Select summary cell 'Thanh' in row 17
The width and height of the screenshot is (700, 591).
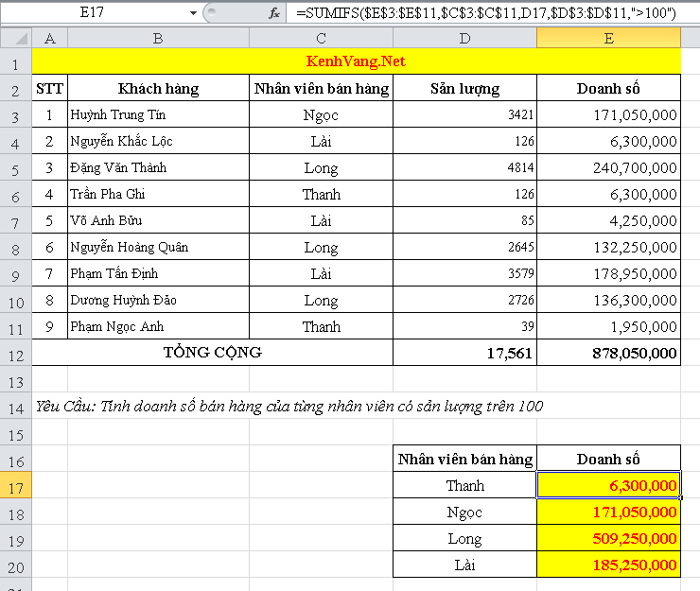[464, 485]
